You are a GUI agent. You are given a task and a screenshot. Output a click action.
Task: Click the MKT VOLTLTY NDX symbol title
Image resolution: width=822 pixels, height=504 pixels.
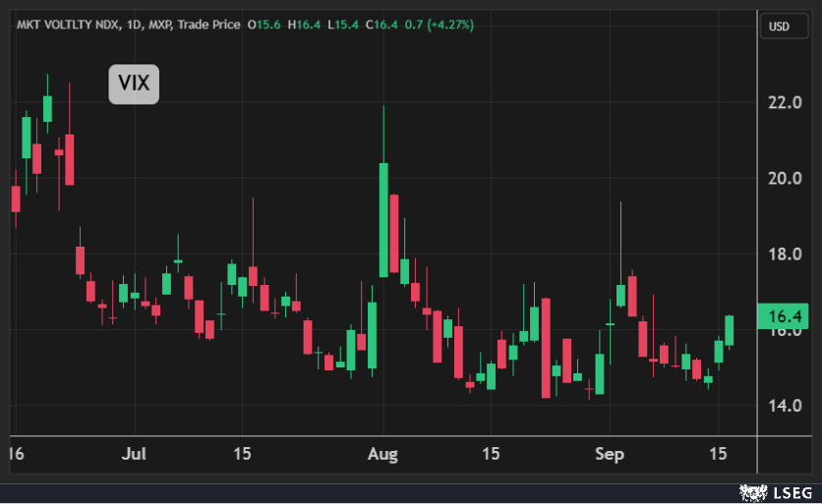pos(64,25)
